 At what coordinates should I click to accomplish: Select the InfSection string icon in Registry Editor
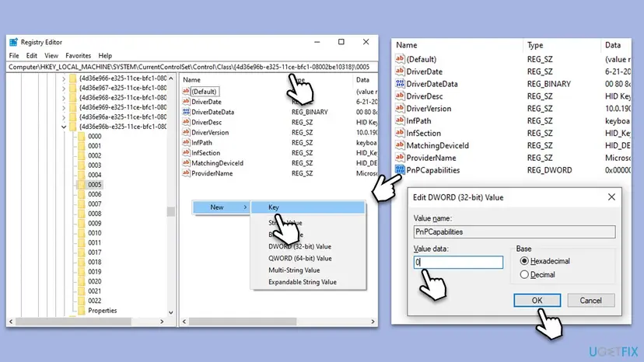coord(186,153)
